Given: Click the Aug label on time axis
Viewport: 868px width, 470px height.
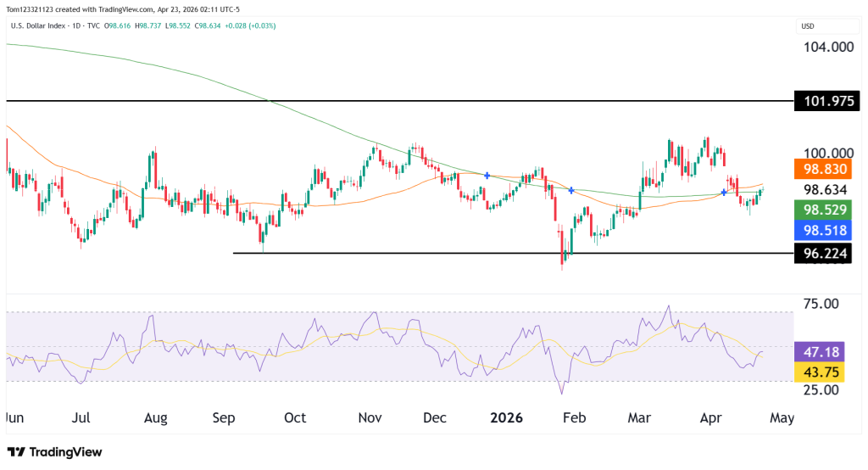Looking at the screenshot, I should pos(155,418).
